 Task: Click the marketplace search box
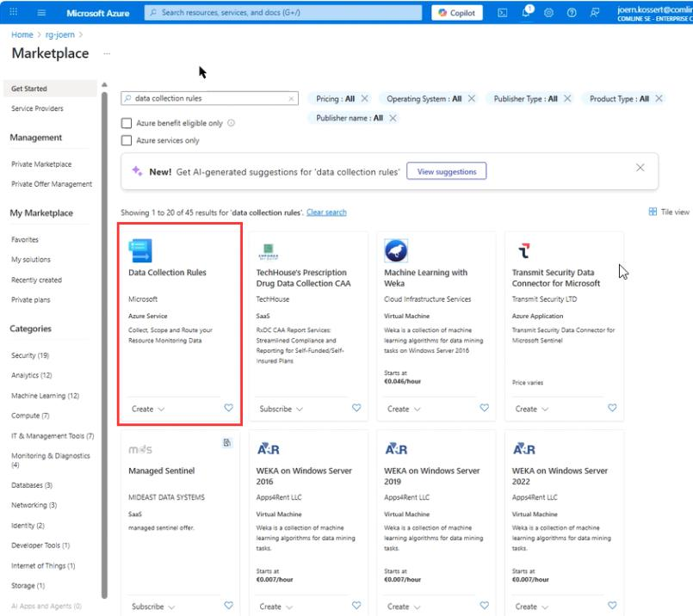point(209,98)
